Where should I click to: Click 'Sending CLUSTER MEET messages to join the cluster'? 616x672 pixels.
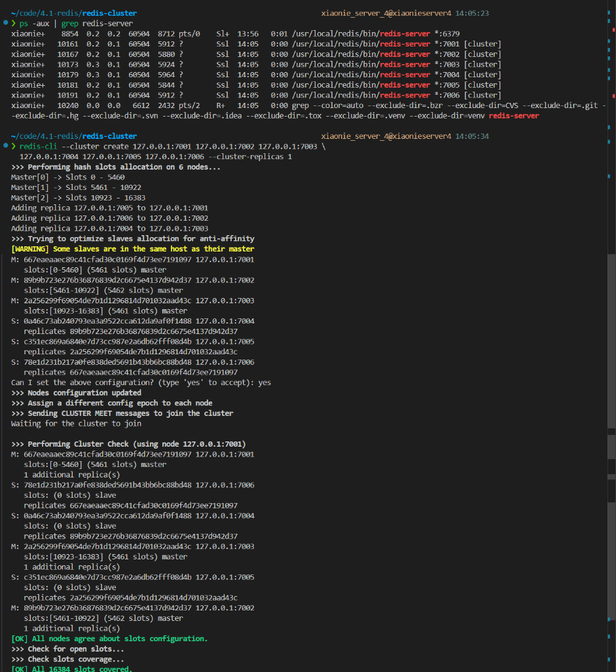point(122,413)
